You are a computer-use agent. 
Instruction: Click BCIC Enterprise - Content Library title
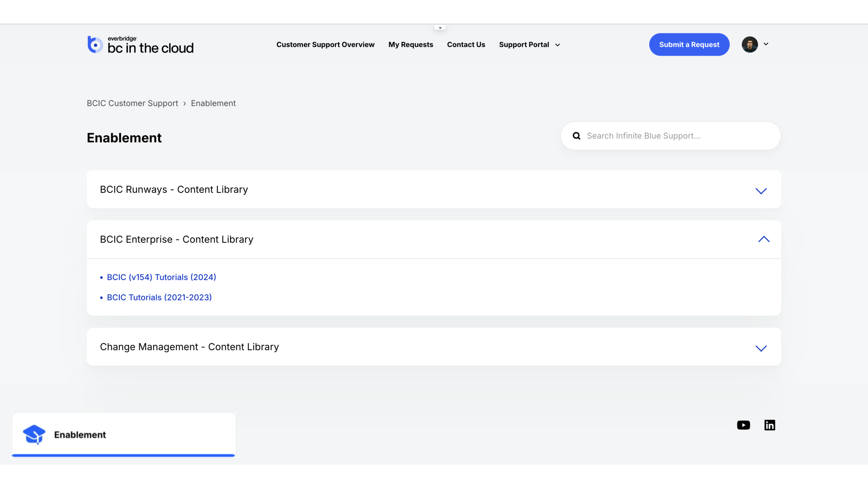[x=176, y=239]
